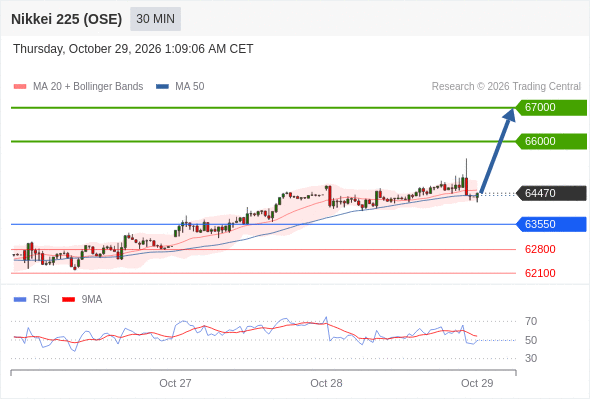
Task: Click the 'MA 20 + Bollinger Bands' legend label
Action: point(88,87)
